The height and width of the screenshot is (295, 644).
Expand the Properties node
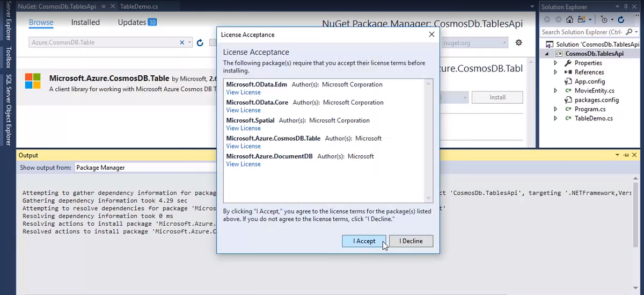point(555,63)
